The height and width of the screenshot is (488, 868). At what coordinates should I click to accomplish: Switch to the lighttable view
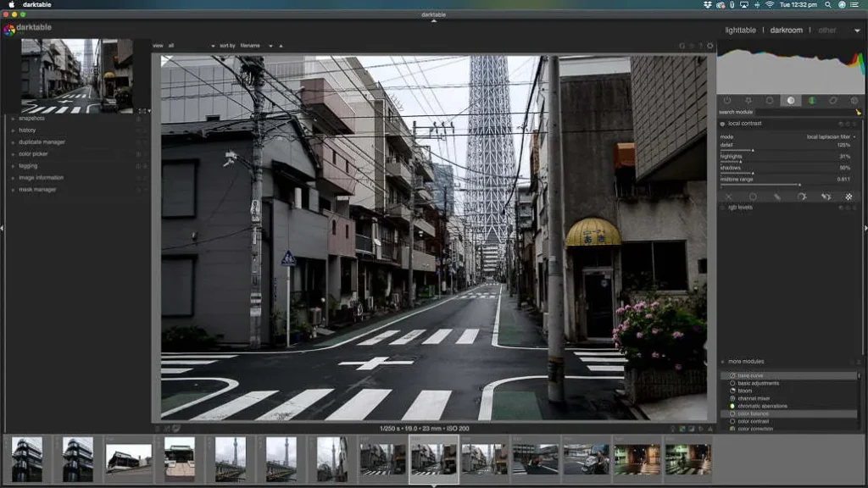pos(740,30)
